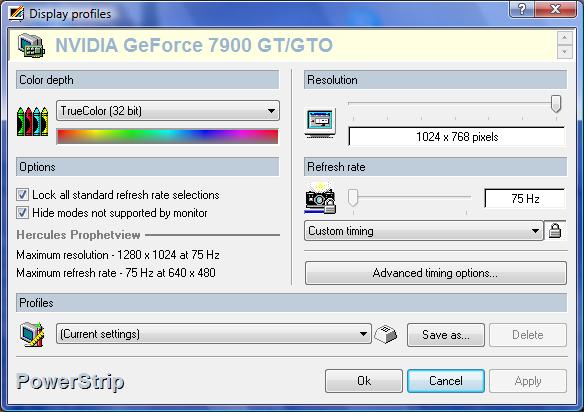Click the Resolution section header
Screen dimensions: 584x412
pyautogui.click(x=435, y=80)
